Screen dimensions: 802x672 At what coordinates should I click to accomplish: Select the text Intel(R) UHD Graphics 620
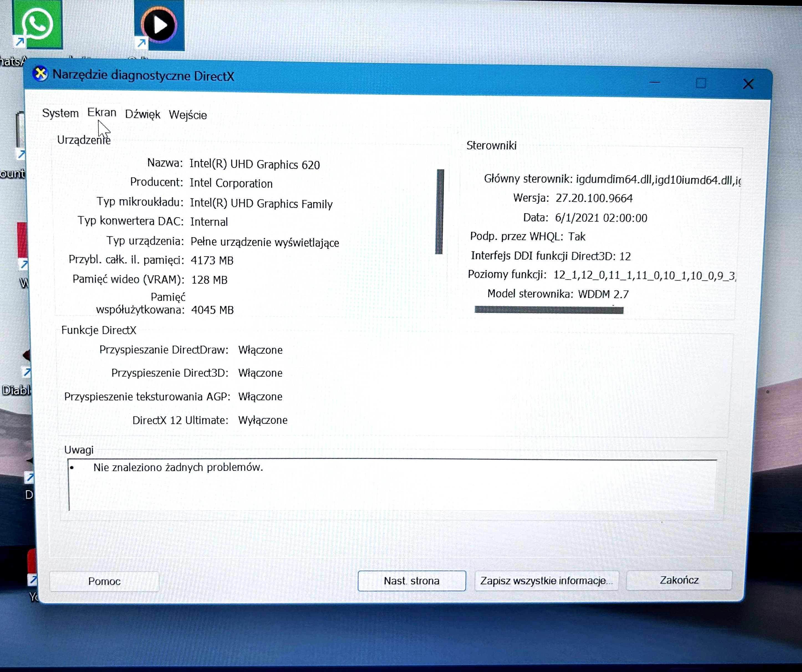pyautogui.click(x=255, y=164)
